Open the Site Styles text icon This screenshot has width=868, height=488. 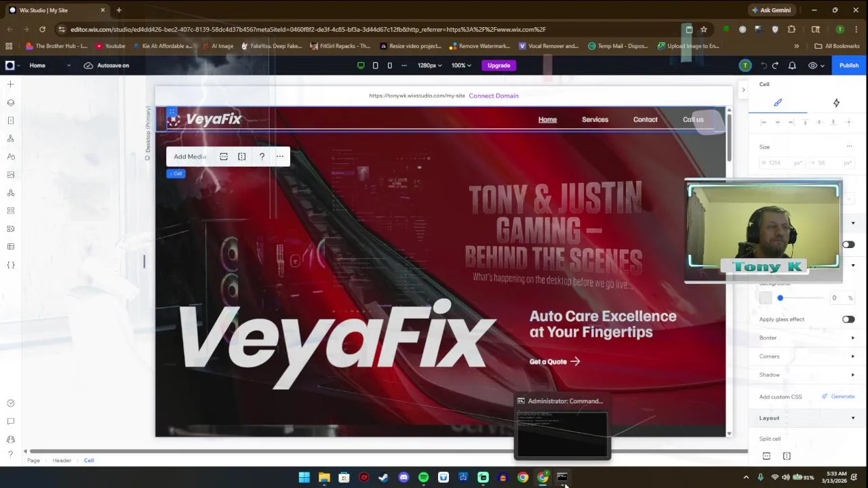[10, 157]
